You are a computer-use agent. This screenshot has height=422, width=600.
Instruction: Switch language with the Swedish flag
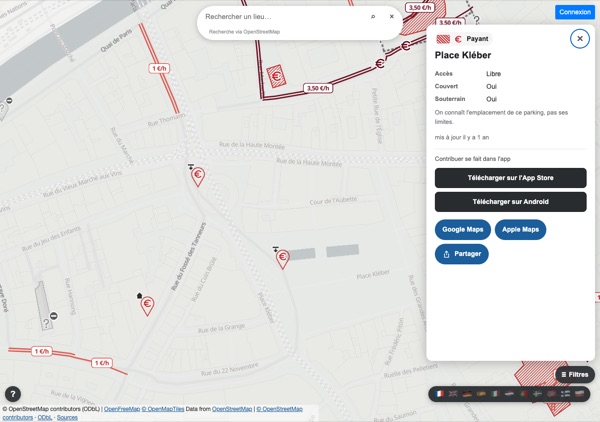click(537, 394)
